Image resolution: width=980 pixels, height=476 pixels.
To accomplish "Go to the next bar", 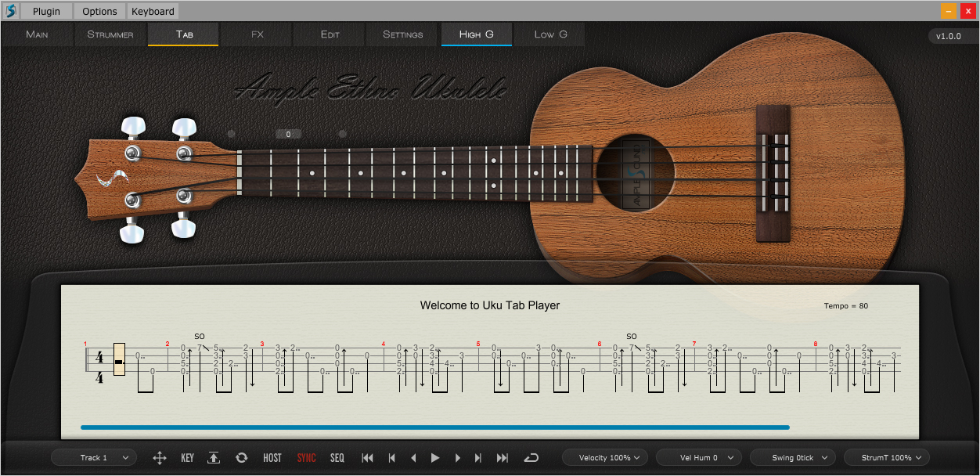I will click(x=478, y=458).
